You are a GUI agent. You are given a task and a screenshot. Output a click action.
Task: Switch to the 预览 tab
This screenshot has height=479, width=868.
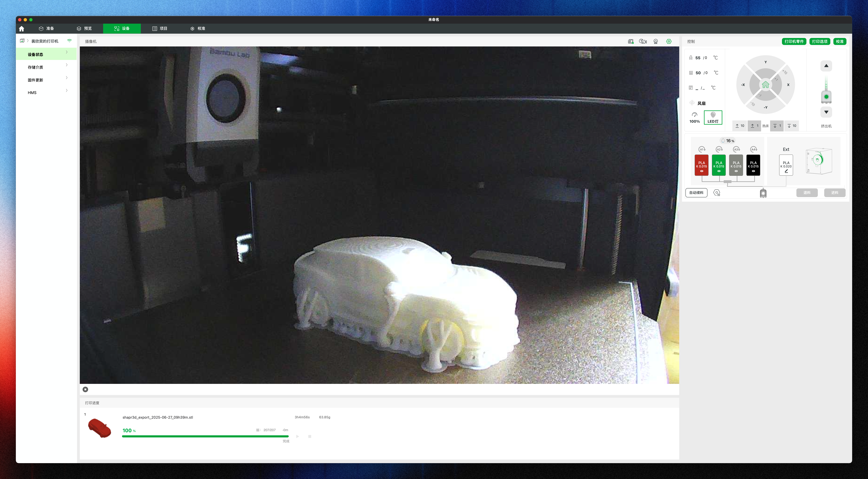(x=84, y=29)
